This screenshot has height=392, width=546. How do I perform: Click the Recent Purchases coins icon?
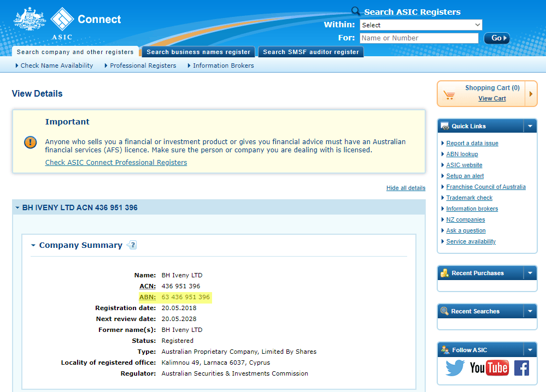coord(445,273)
